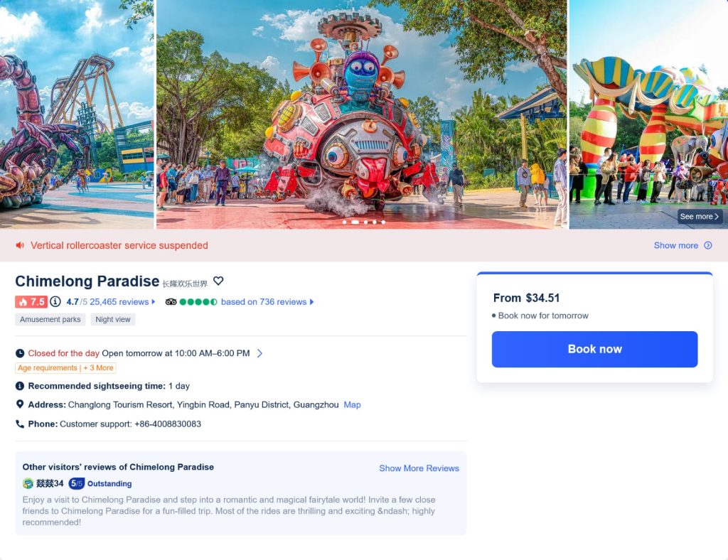Click the info circle beside the rating
This screenshot has height=560, width=728.
click(55, 301)
